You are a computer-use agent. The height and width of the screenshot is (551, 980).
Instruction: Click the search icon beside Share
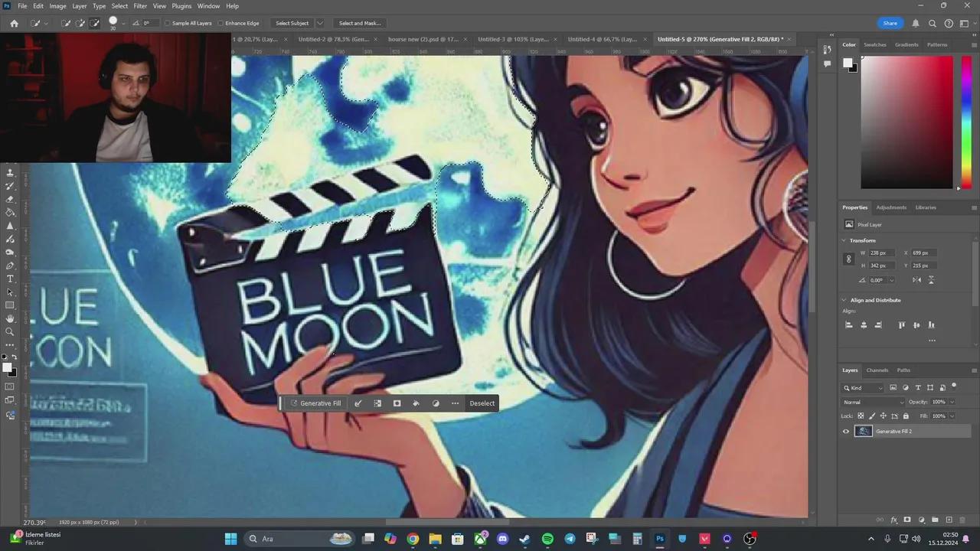point(932,23)
